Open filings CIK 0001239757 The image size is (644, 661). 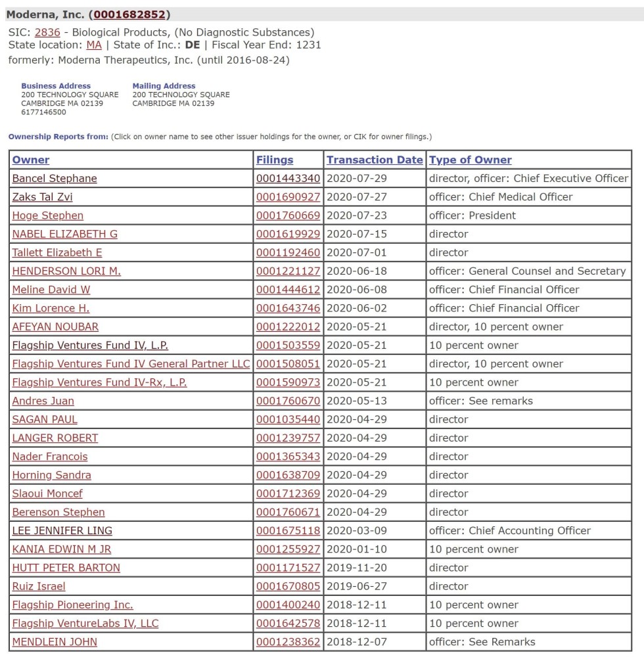click(288, 438)
